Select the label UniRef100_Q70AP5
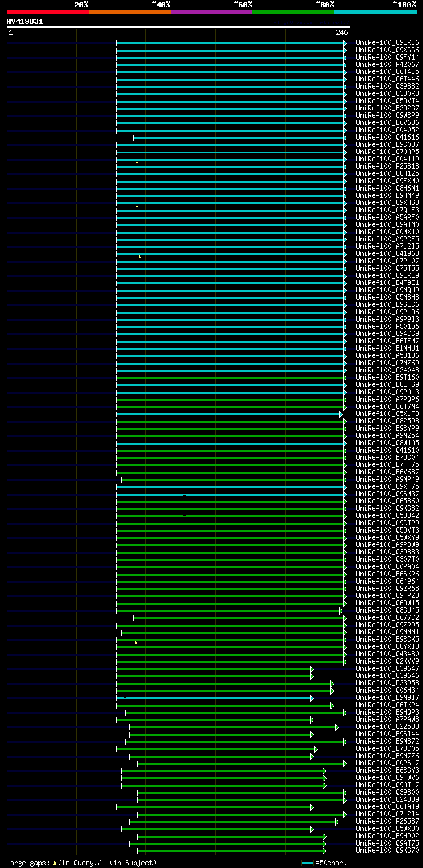Screen dimensions: 423x868 pyautogui.click(x=387, y=152)
